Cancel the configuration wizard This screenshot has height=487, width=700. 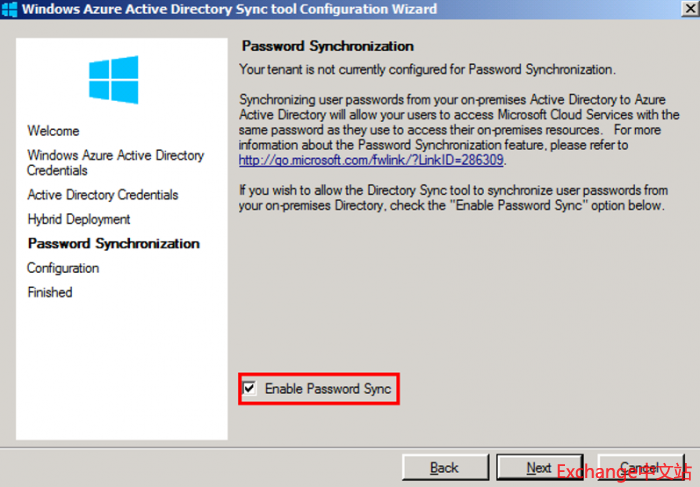click(639, 467)
